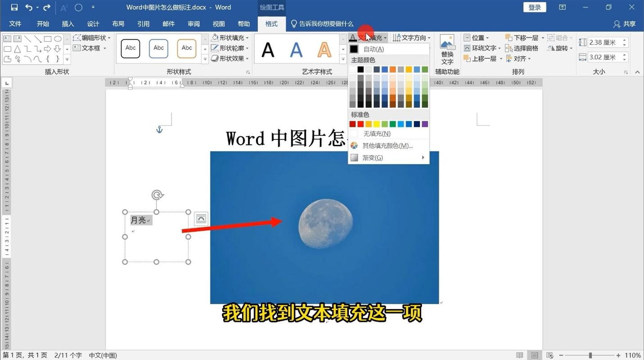The width and height of the screenshot is (644, 360).
Task: Open the Wrap Text (环绕文字) dropdown
Action: pos(482,48)
